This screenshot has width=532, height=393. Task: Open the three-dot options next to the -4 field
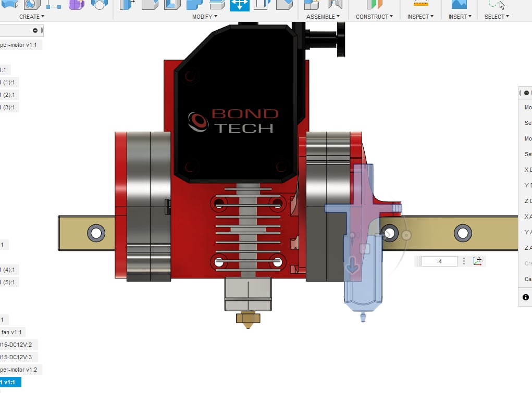coord(464,261)
